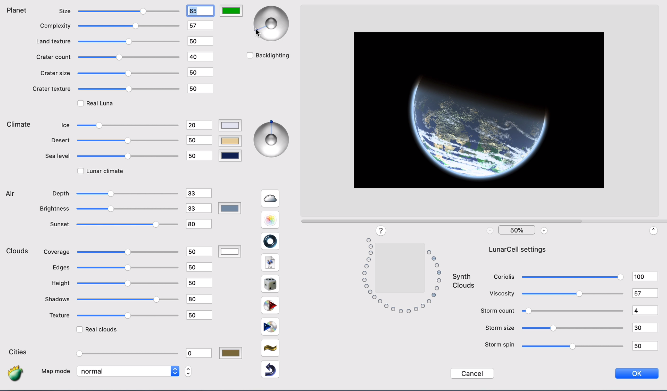667x391 pixels.
Task: Click the planet preview image
Action: tap(479, 110)
